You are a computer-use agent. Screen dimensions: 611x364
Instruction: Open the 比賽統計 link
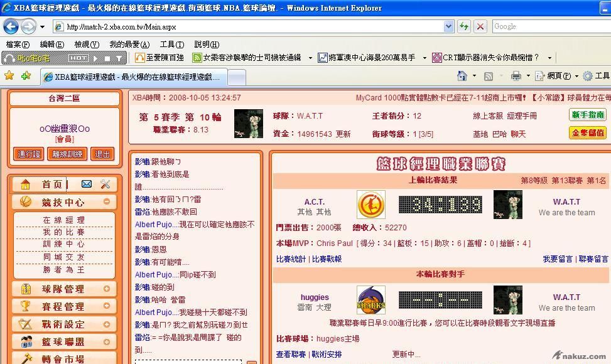click(291, 259)
